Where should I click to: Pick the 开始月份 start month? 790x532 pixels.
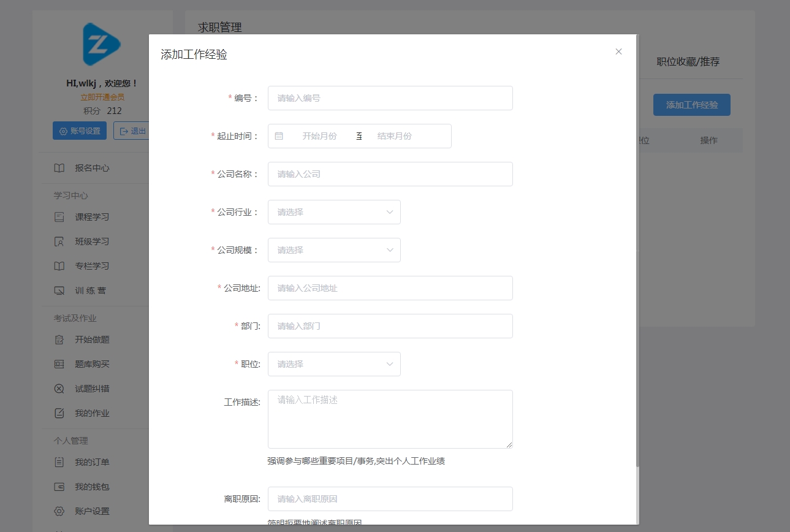click(x=319, y=136)
